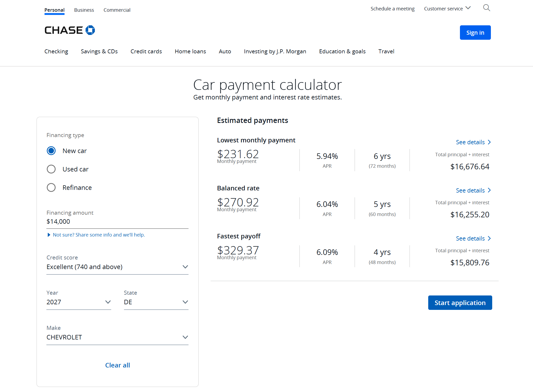Click chevron next to Lowest monthly payment details
The width and height of the screenshot is (533, 392).
point(489,142)
